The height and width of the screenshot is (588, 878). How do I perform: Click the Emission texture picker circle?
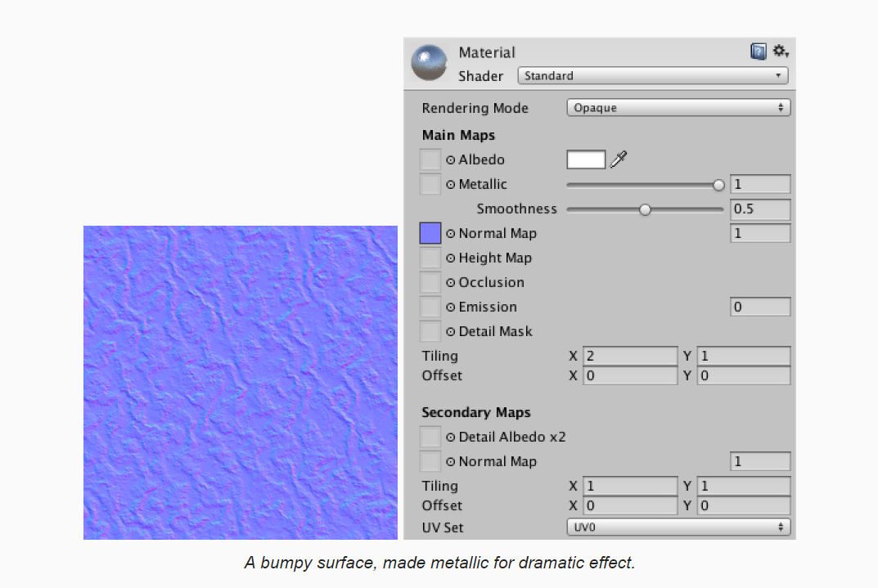click(451, 307)
